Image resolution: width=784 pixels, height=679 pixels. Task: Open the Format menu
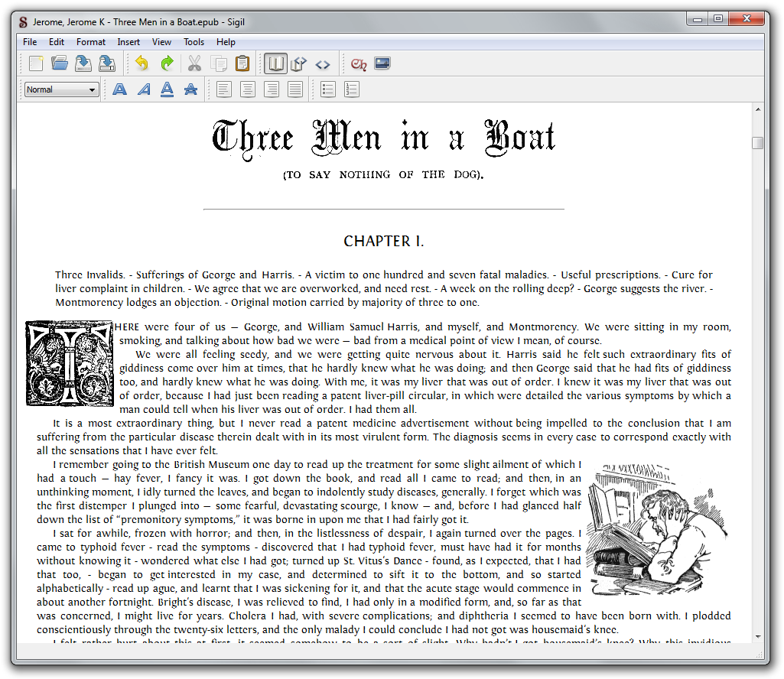click(x=90, y=42)
